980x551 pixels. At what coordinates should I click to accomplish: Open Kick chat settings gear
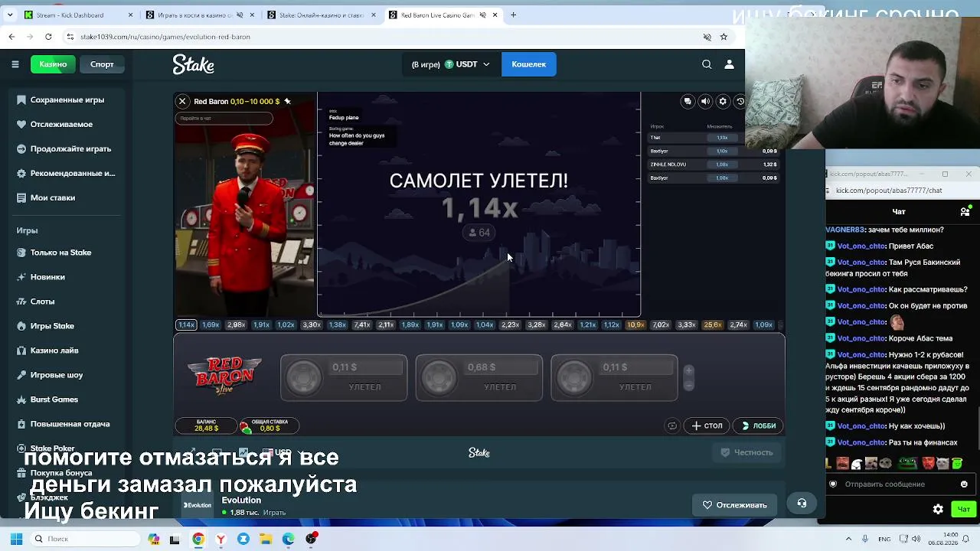click(x=938, y=509)
